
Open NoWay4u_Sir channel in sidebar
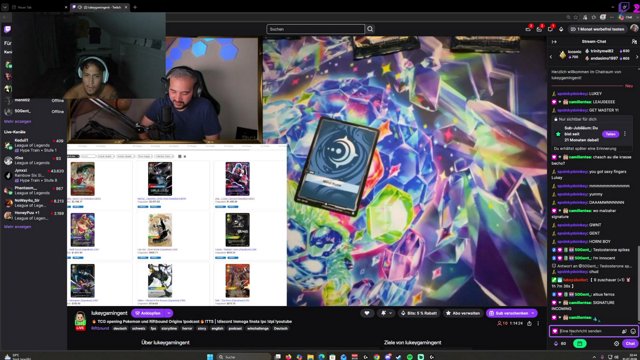(x=34, y=203)
